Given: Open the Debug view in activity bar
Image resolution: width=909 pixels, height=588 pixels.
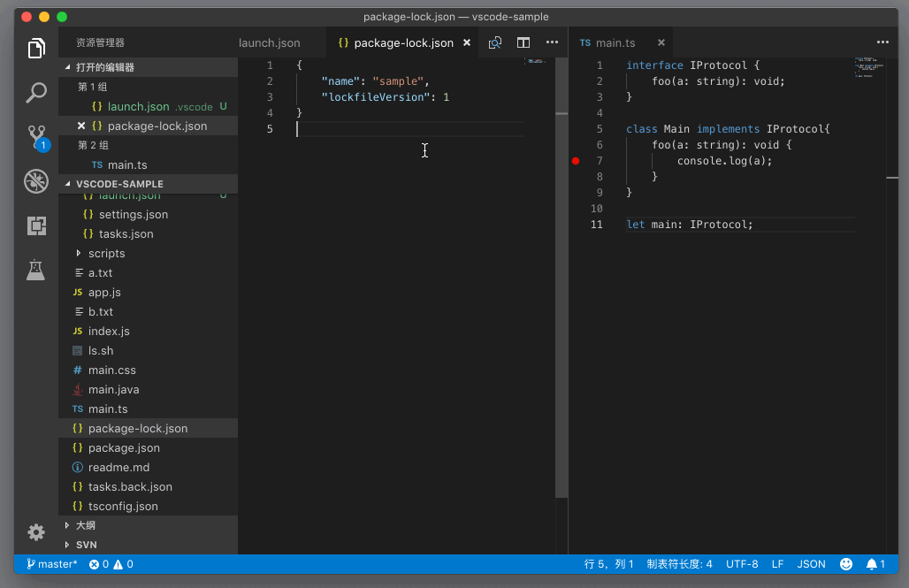Looking at the screenshot, I should (x=36, y=181).
